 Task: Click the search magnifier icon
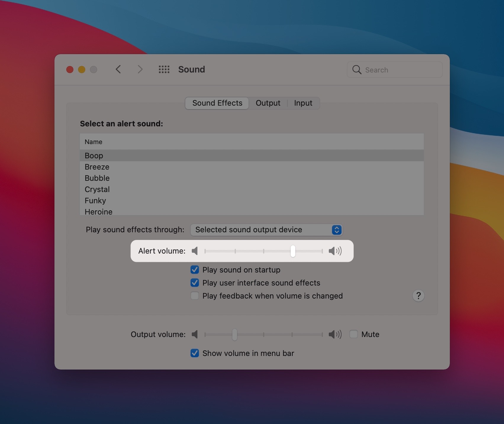point(357,70)
